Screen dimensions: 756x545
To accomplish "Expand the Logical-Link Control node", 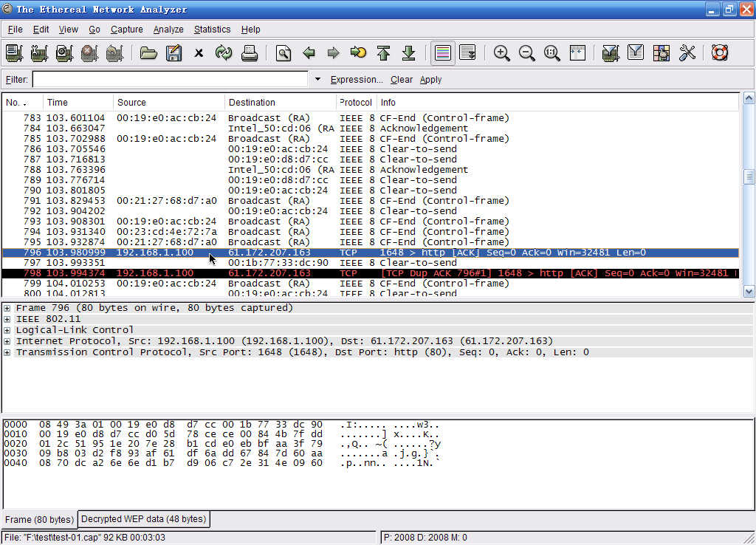I will coord(7,330).
